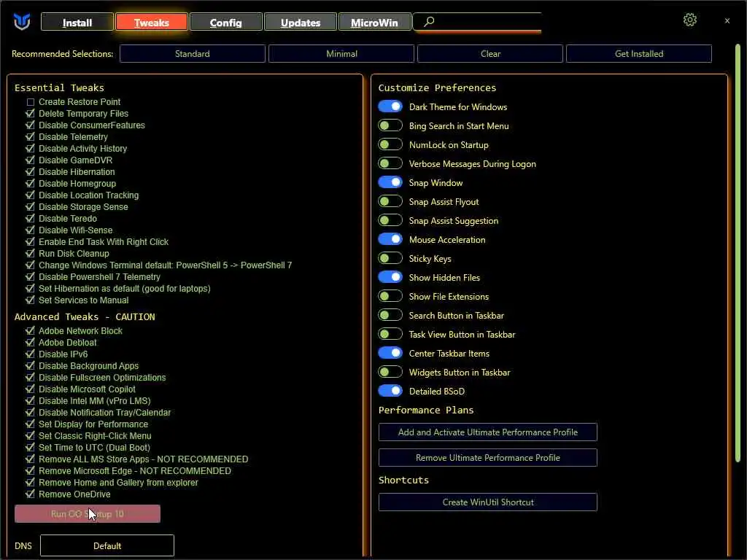Uncheck Set Time to UTC (Dual Boot)
Viewport: 747px width, 560px height.
coord(31,447)
